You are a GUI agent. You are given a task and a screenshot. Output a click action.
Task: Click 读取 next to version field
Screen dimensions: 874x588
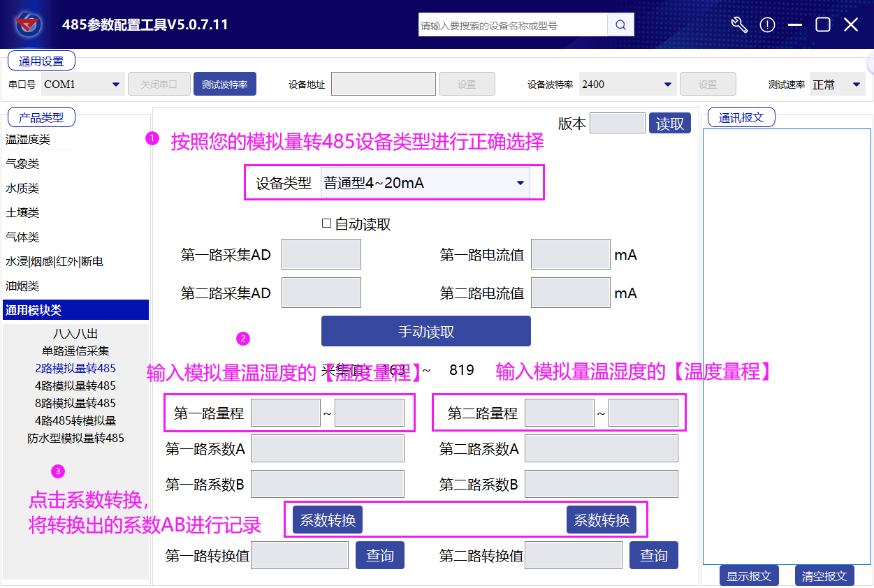pos(669,124)
